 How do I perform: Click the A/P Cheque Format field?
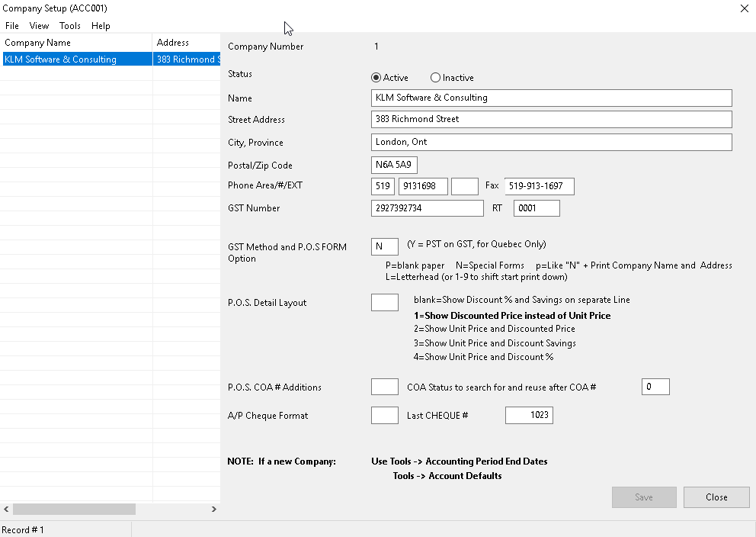click(385, 416)
